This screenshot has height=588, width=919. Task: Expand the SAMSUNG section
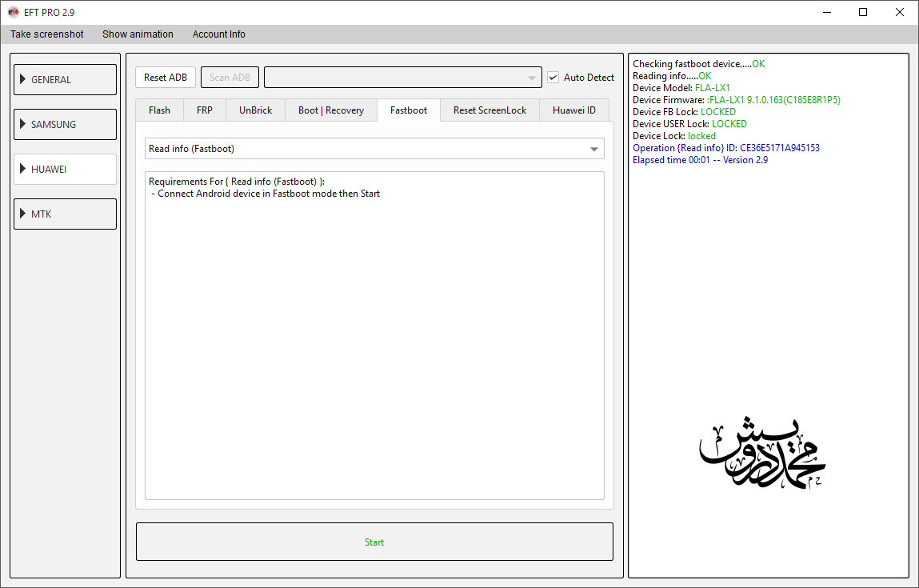point(65,124)
